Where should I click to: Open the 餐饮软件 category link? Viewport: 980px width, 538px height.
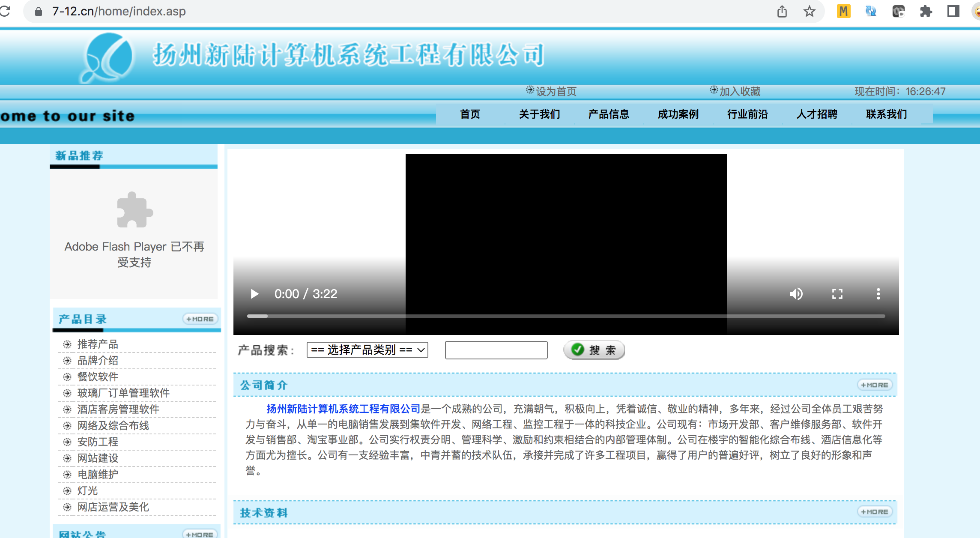(x=98, y=377)
